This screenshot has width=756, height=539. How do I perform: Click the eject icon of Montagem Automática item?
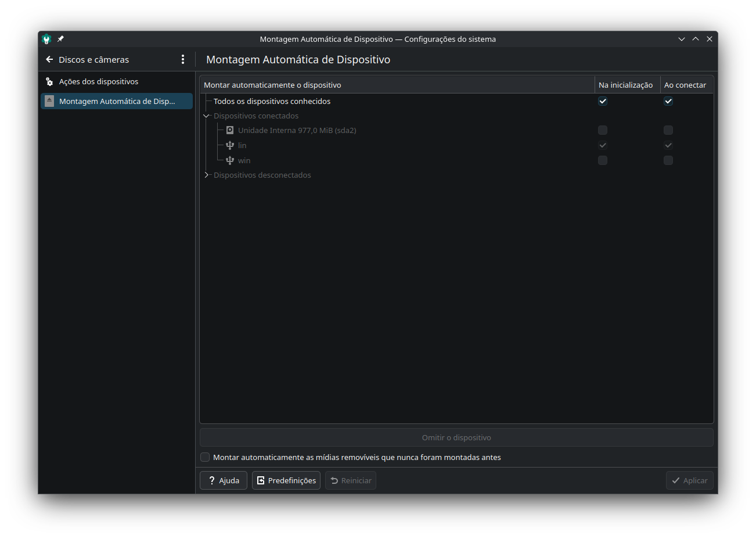(x=49, y=101)
